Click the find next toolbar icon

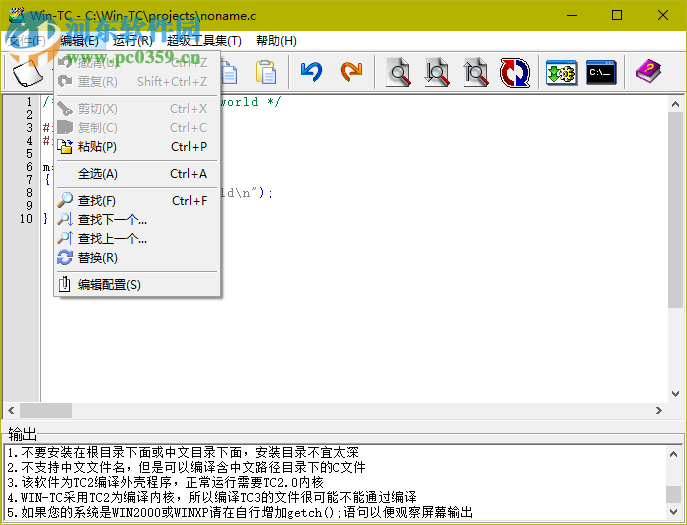point(437,72)
